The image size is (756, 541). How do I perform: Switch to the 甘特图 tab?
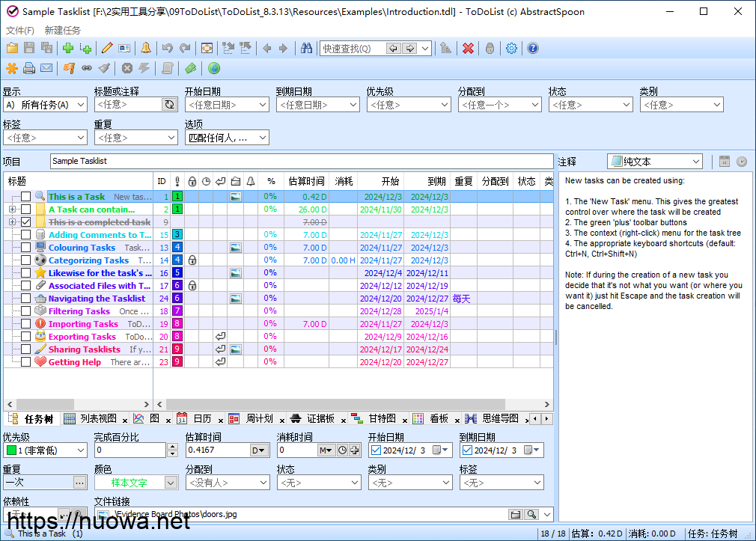click(382, 419)
